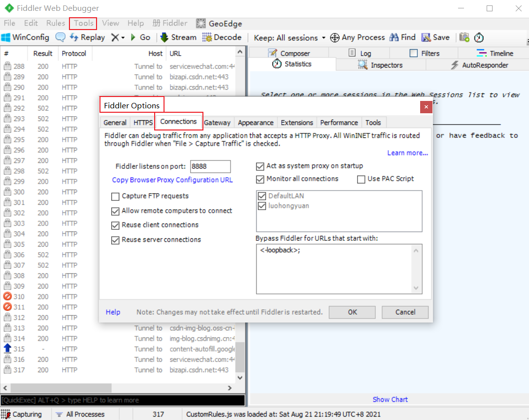The width and height of the screenshot is (529, 420).
Task: Turn on Use PAC Script
Action: pos(361,179)
